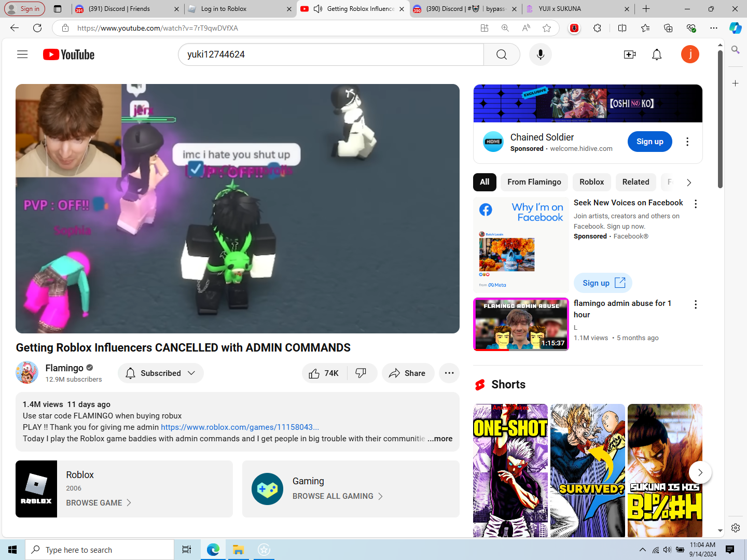
Task: Open Browse All Gaming link
Action: [338, 496]
